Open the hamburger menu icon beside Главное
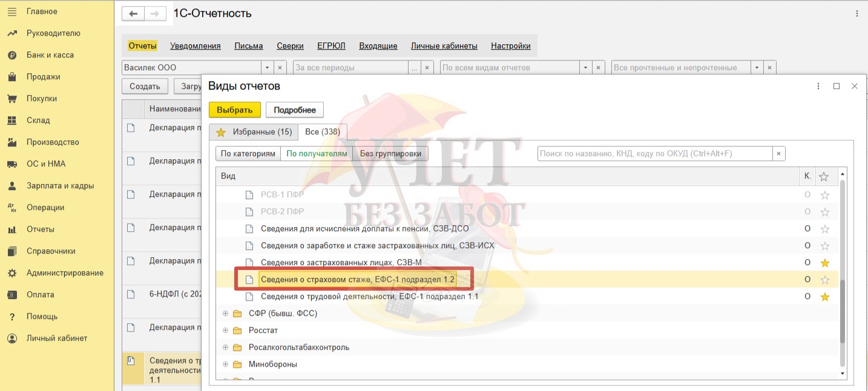The width and height of the screenshot is (868, 391). [12, 11]
